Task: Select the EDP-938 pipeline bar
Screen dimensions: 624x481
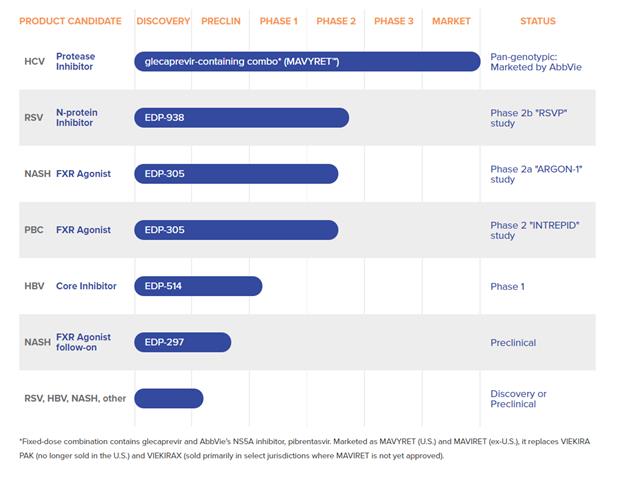Action: [x=241, y=118]
